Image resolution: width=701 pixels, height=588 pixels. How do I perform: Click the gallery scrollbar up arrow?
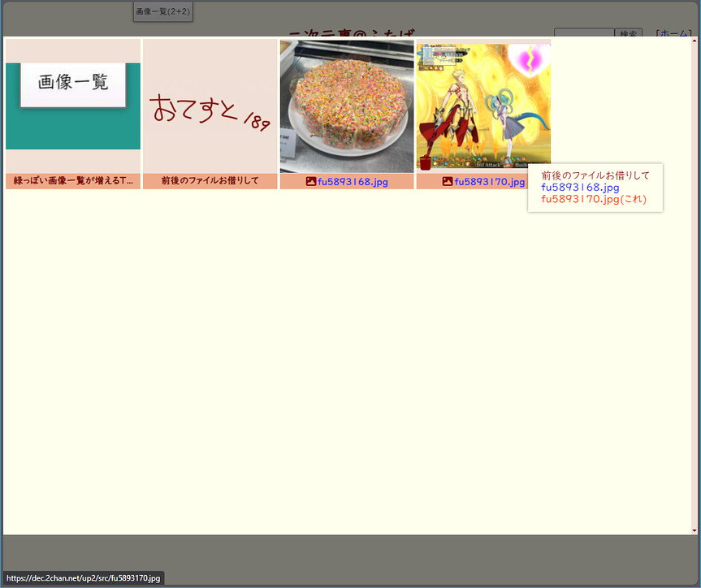(694, 41)
